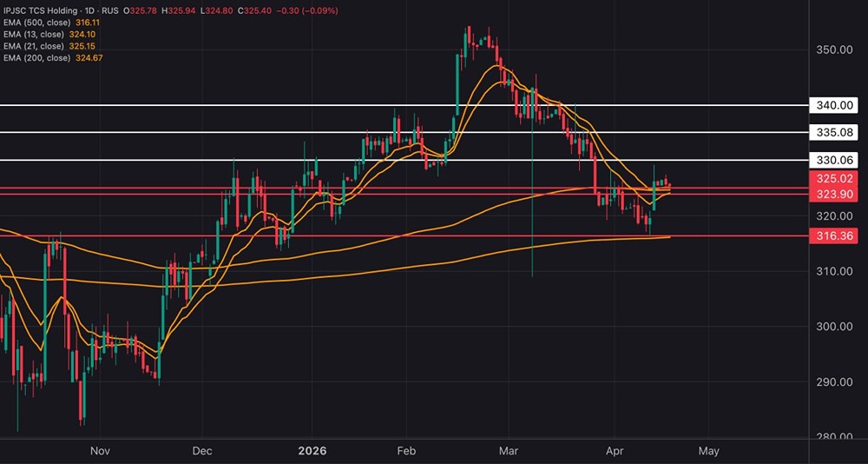Click the close value C325.40 in header
868x464 pixels.
click(x=254, y=11)
